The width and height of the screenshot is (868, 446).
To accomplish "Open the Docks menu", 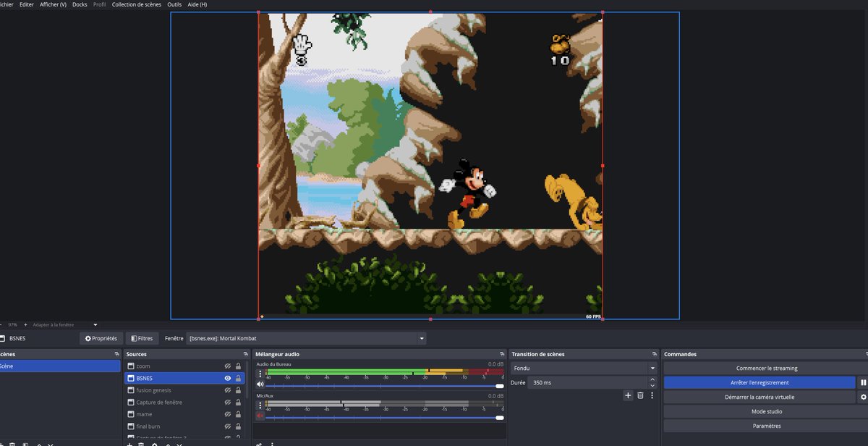I will 80,4.
